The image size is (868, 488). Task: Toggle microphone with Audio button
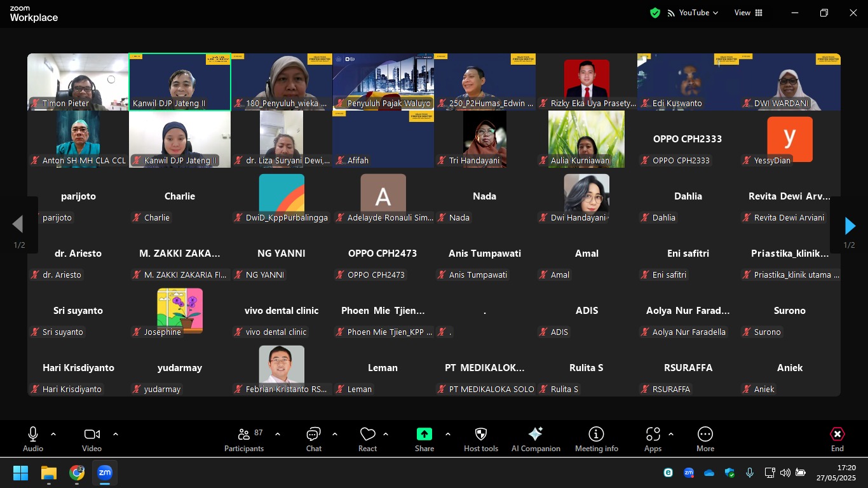(33, 439)
